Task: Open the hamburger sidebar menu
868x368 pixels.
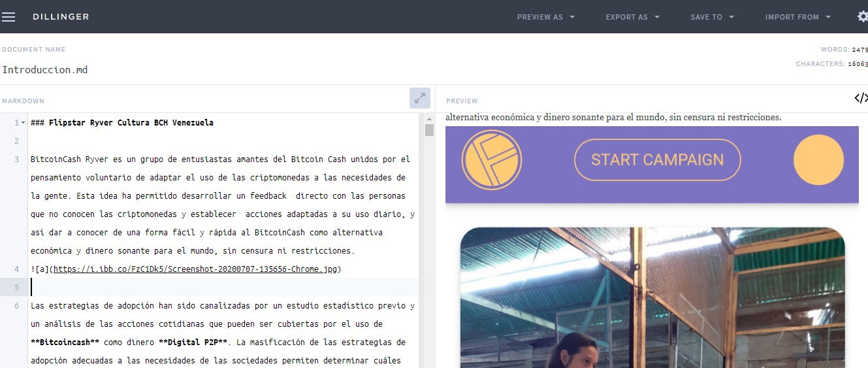Action: pos(8,17)
